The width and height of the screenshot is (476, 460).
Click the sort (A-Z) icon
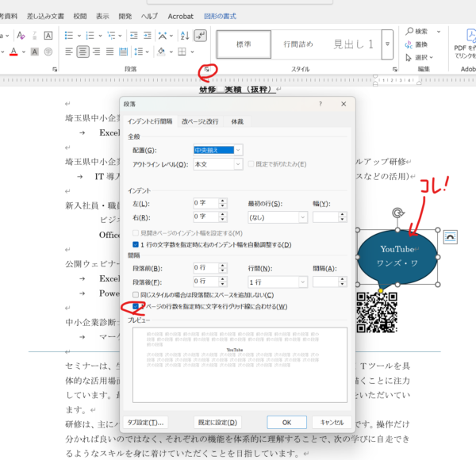point(184,35)
